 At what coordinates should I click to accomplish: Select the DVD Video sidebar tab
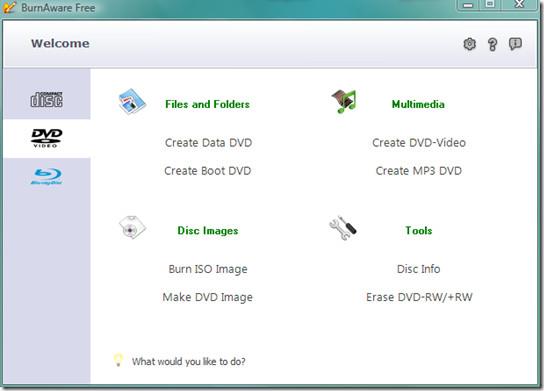[x=47, y=138]
